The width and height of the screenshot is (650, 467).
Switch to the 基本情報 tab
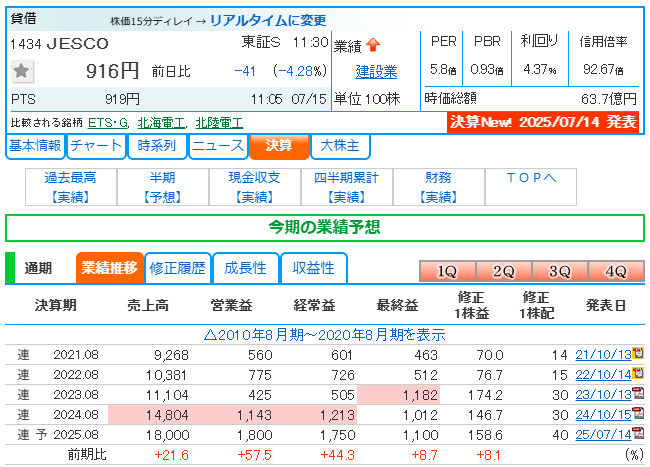tap(35, 146)
